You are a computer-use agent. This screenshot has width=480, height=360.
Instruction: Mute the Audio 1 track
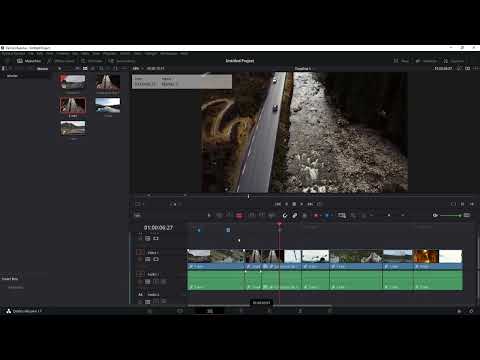tap(163, 282)
